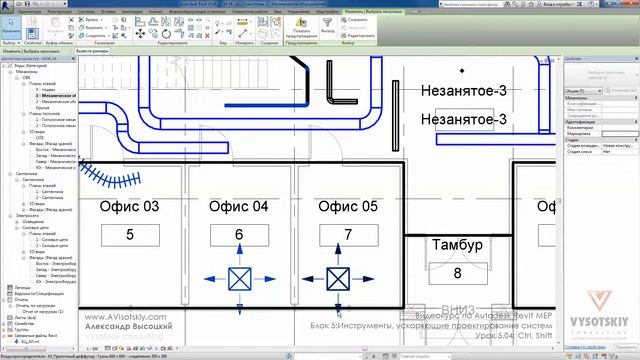Image resolution: width=640 pixels, height=360 pixels.
Task: Click the Rotate tool icon
Action: pos(166,34)
